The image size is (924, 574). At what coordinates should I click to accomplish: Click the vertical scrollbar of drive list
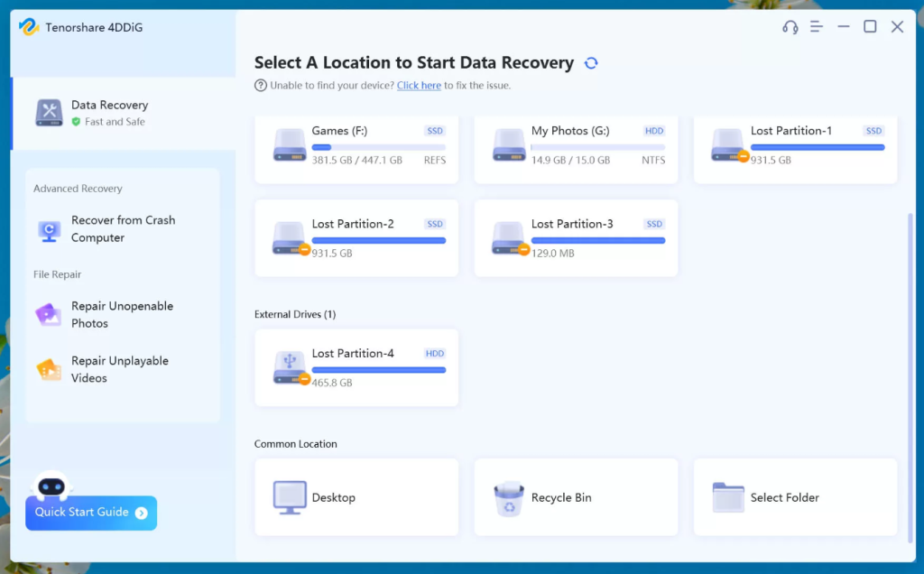[x=910, y=377]
